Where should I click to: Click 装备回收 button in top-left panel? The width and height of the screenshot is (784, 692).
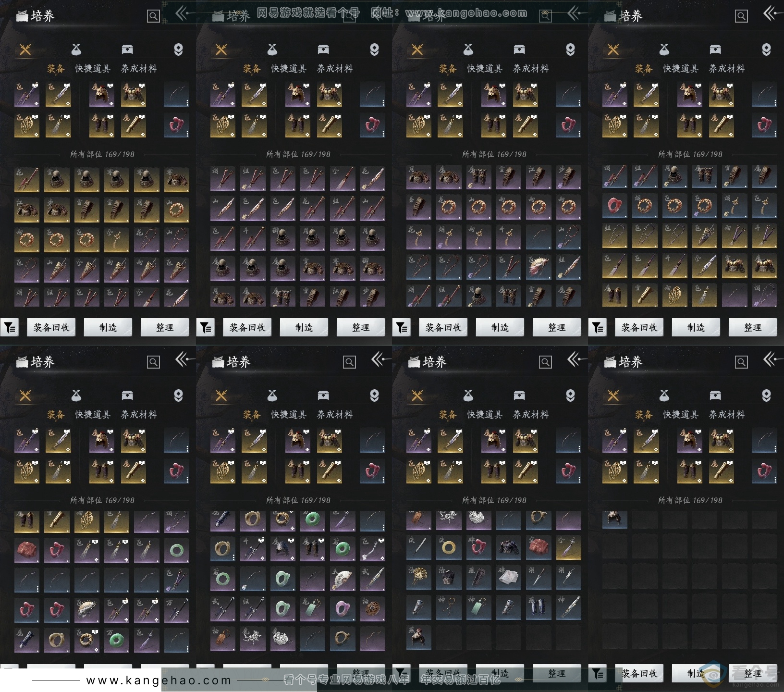51,328
